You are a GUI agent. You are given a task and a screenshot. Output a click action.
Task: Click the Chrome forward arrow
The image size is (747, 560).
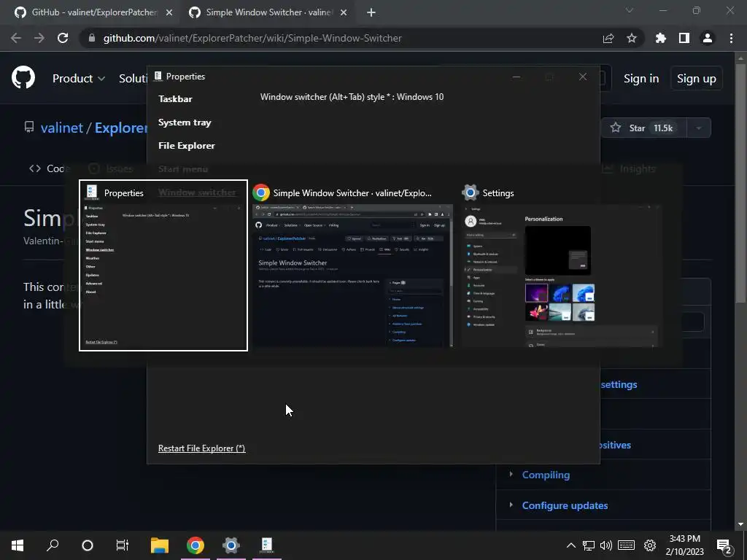(x=39, y=38)
